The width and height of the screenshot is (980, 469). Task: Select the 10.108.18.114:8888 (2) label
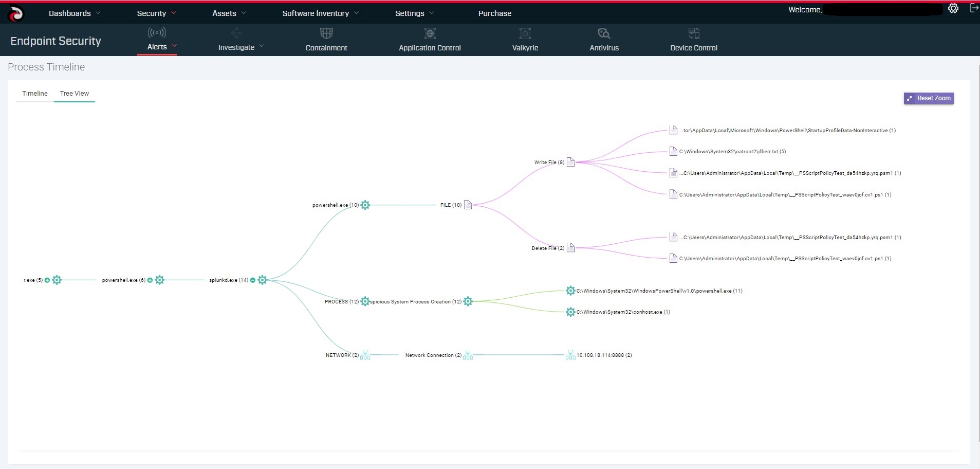pyautogui.click(x=604, y=355)
